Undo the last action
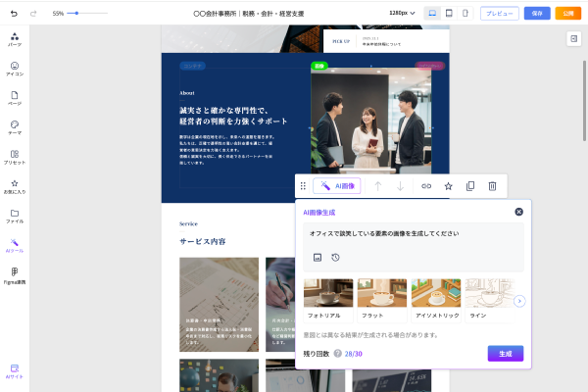Screen dimensions: 588x392 14,14
